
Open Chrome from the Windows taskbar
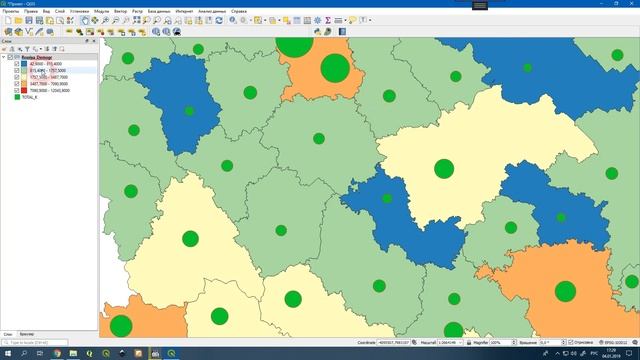point(57,353)
